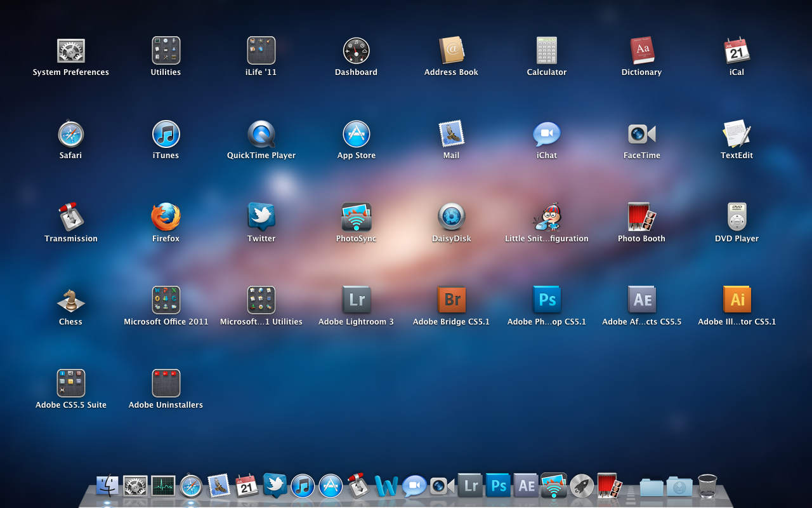Open Address Book app
Screen dimensions: 812x508
pos(452,51)
